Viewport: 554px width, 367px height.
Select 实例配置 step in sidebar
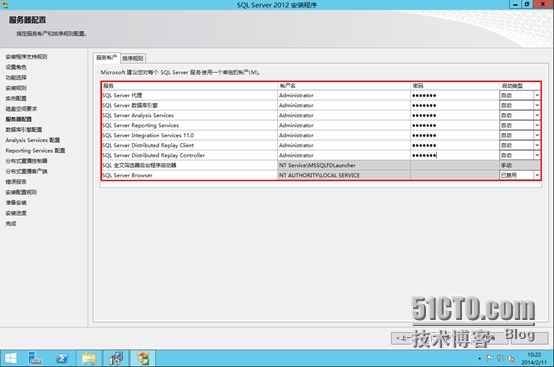point(16,98)
